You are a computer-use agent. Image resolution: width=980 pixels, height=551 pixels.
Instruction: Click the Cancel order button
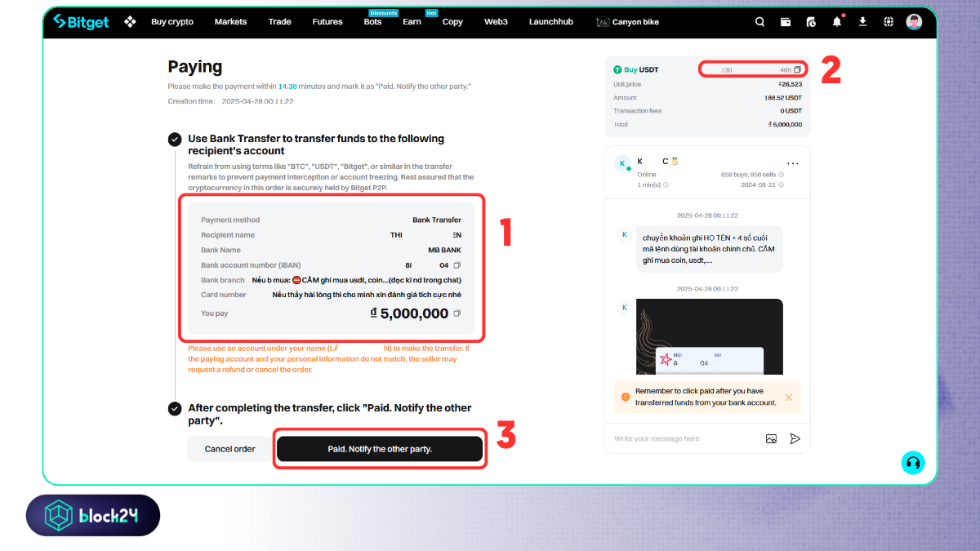229,449
